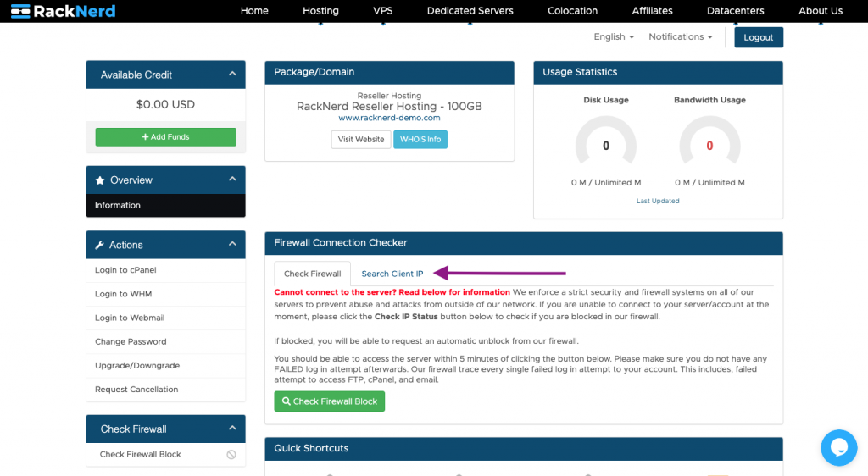Select the Check Firewall tab
The image size is (868, 476).
(x=312, y=274)
